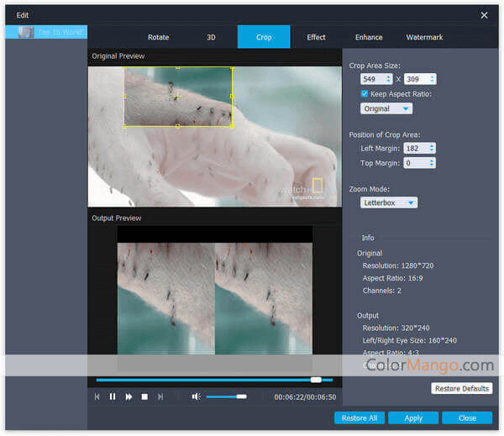Close the Edit dialog with X
The height and width of the screenshot is (436, 504).
484,15
